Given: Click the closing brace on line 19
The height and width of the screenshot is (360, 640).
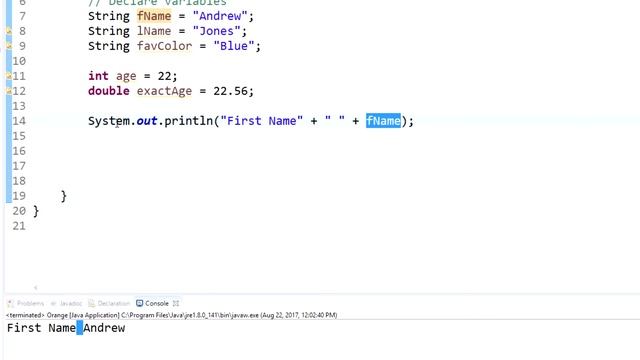Looking at the screenshot, I should (64, 196).
